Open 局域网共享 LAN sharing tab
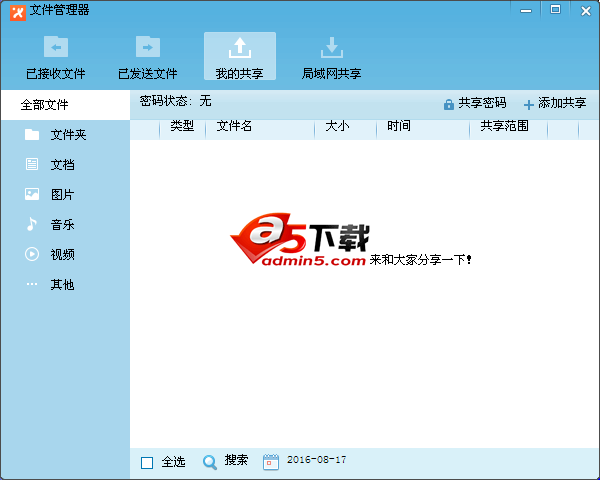Viewport: 600px width, 480px height. 331,57
